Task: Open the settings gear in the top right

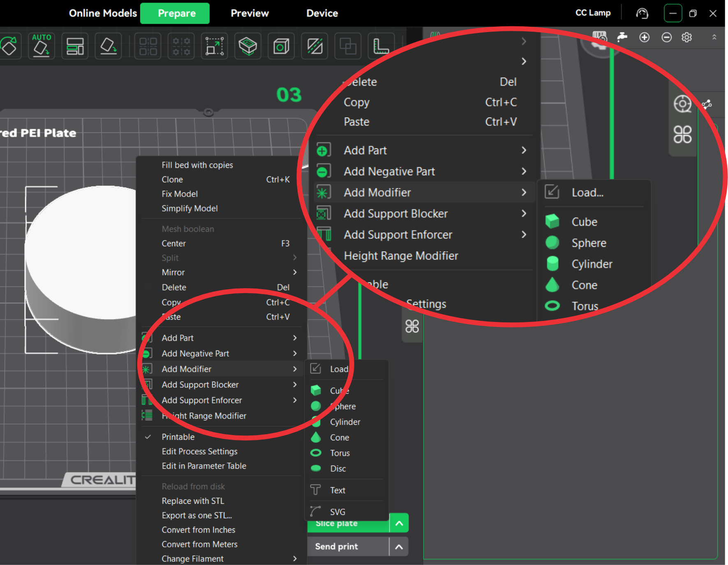Action: 686,37
